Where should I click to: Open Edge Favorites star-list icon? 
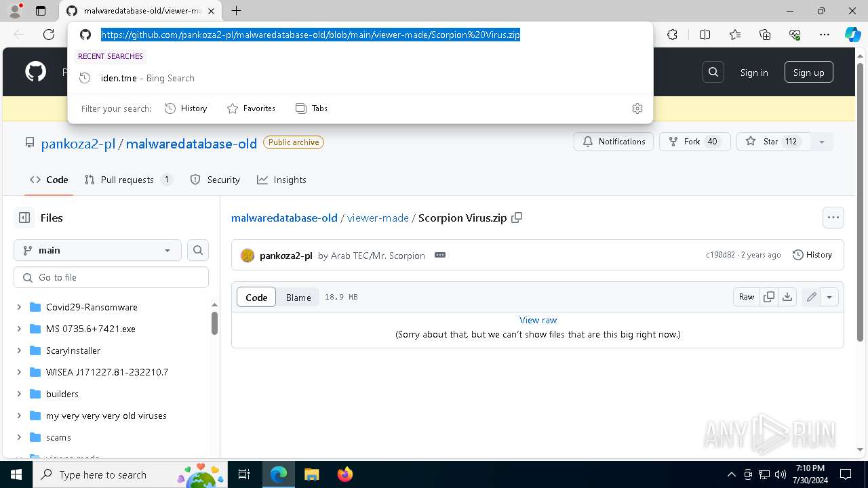pos(735,35)
